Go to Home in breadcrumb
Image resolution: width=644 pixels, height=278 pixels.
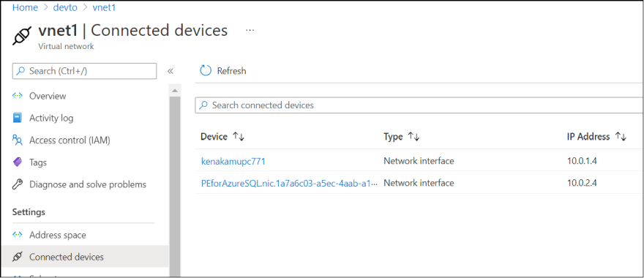pyautogui.click(x=25, y=7)
